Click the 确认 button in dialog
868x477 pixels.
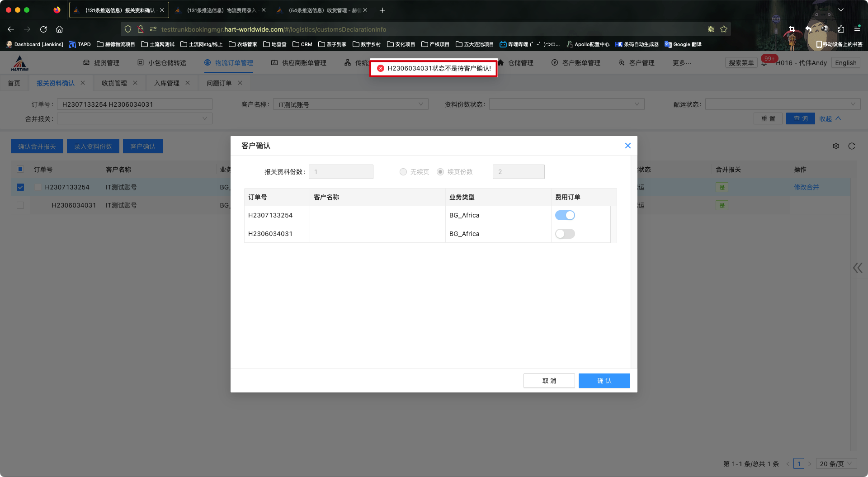(604, 381)
